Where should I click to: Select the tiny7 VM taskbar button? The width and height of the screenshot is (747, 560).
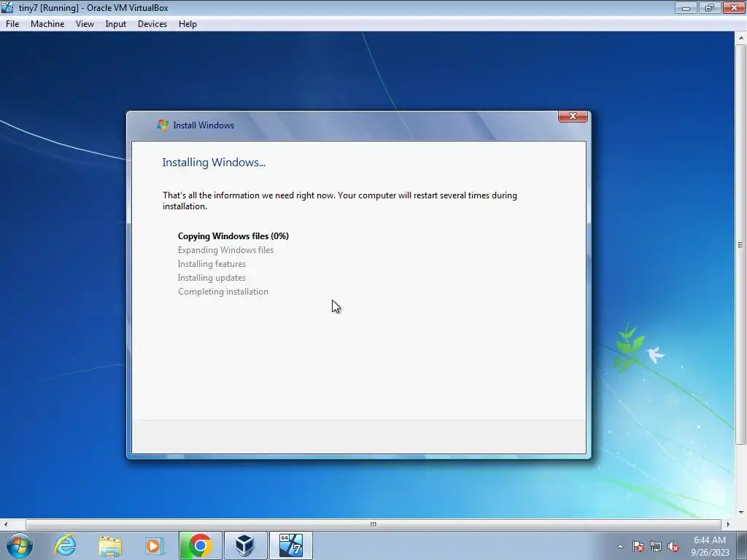(290, 545)
